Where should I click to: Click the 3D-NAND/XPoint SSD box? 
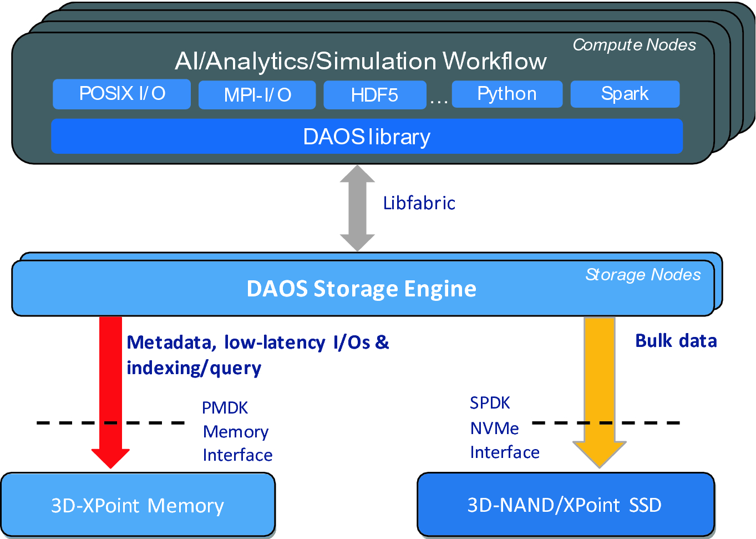(x=565, y=505)
